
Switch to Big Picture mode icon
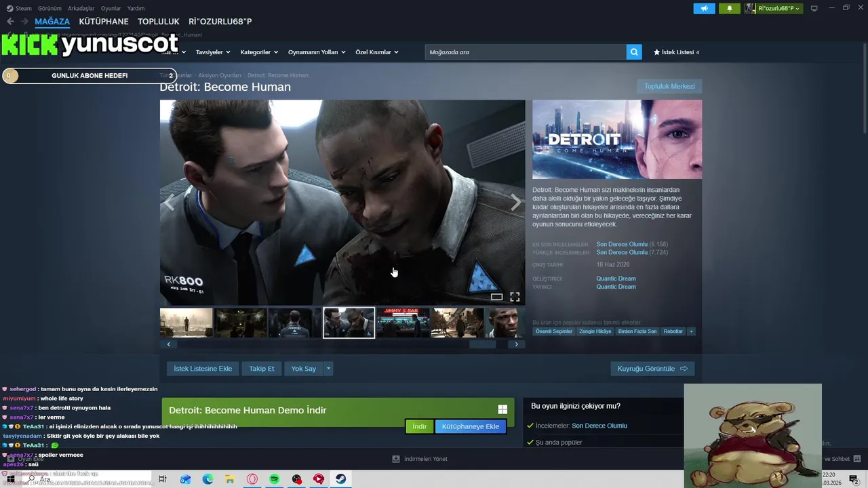[814, 8]
